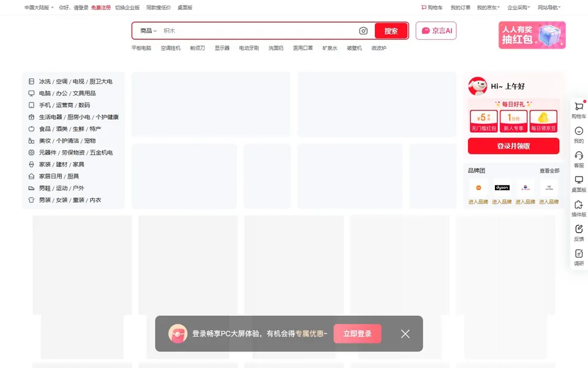This screenshot has width=588, height=368.
Task: Close the login promotion banner
Action: pyautogui.click(x=405, y=334)
